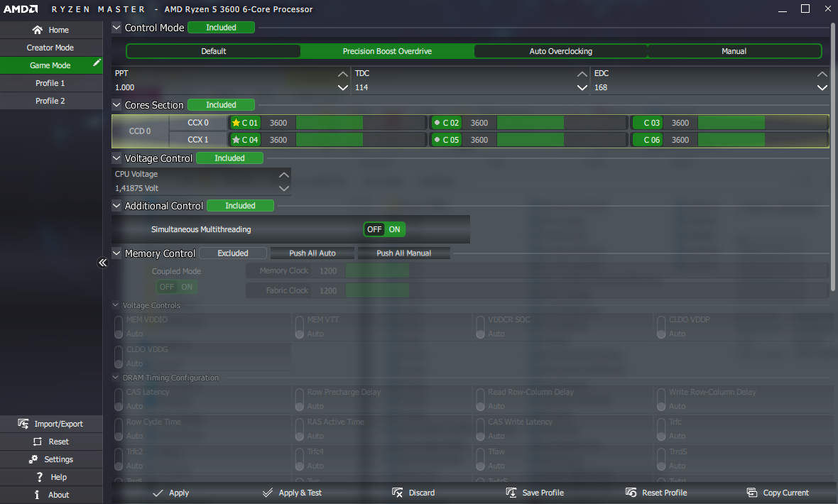Click the Apply checkmark icon
This screenshot has width=838, height=504.
coord(158,493)
